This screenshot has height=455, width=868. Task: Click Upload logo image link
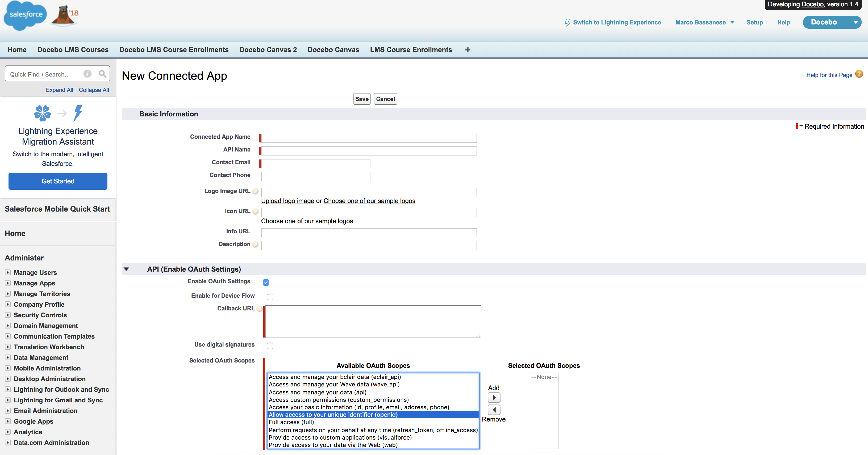pyautogui.click(x=288, y=201)
